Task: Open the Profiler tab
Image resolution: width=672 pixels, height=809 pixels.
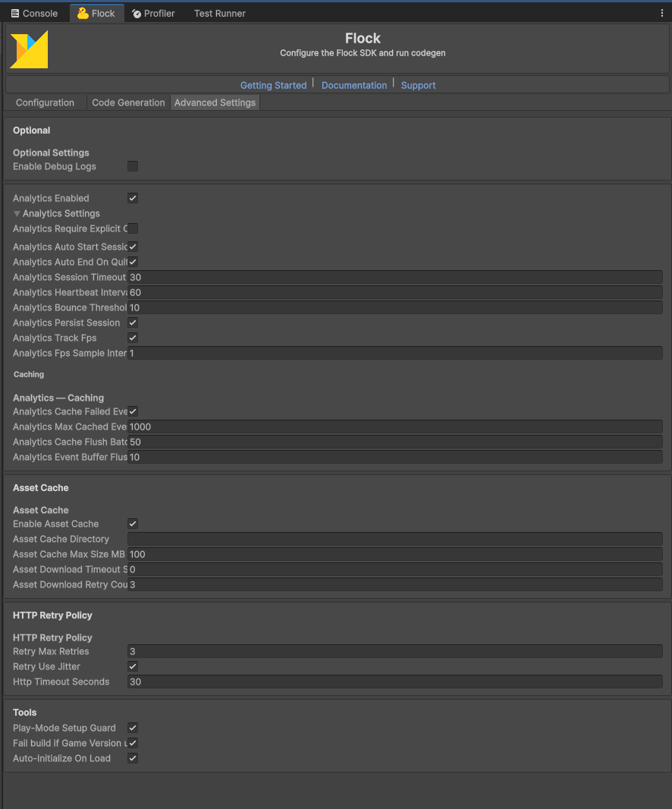Action: click(x=153, y=14)
